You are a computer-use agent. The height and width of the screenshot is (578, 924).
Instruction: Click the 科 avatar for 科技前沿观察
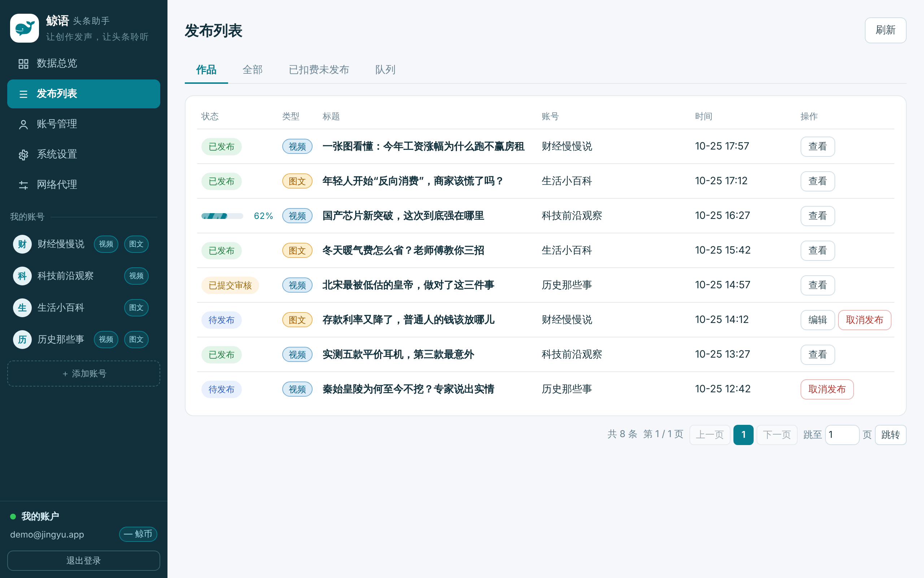[22, 276]
